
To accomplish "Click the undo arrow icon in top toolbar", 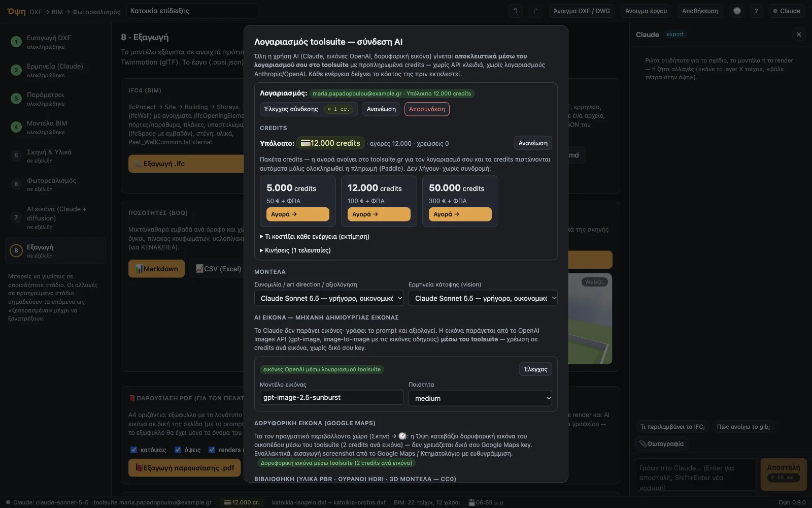I will tap(515, 11).
